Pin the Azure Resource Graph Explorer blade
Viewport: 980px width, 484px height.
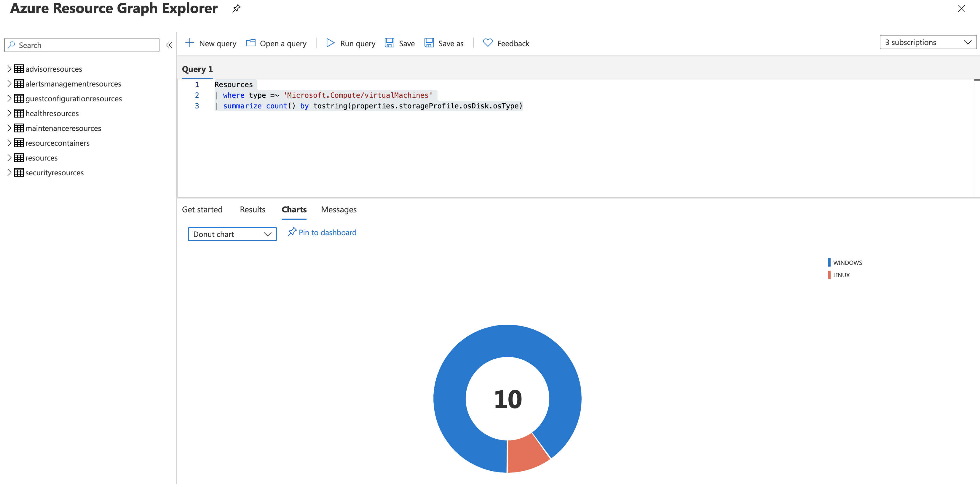click(x=236, y=8)
